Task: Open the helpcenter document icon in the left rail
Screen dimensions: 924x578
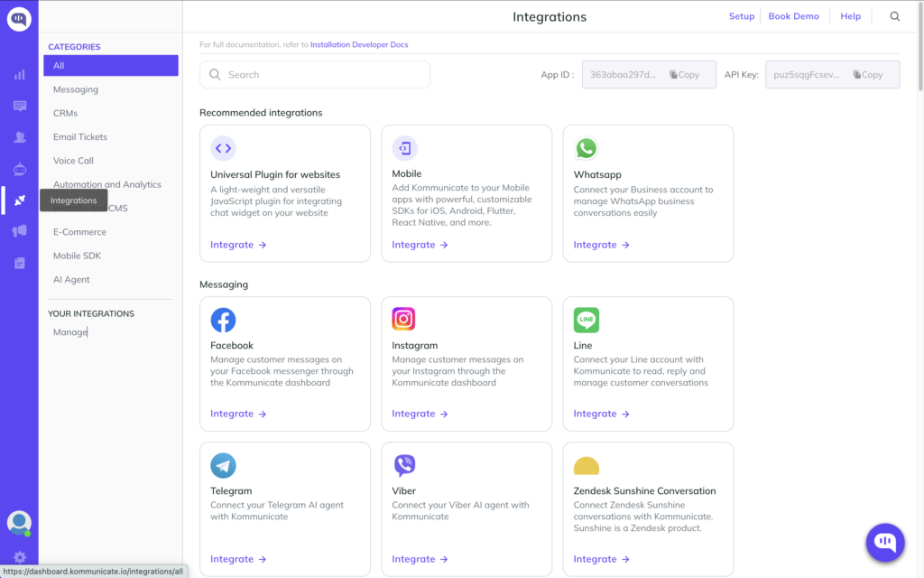Action: (19, 262)
